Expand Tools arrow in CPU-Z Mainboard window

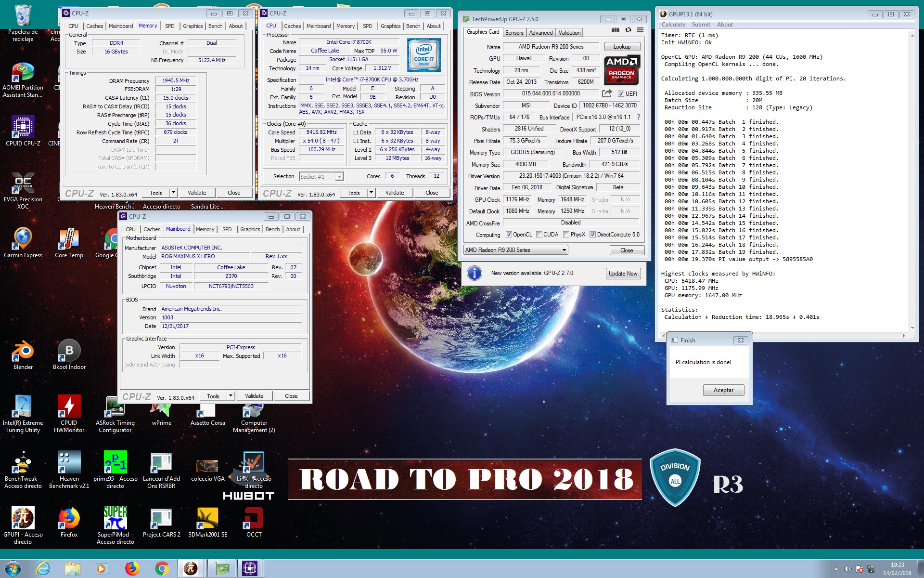[x=231, y=396]
